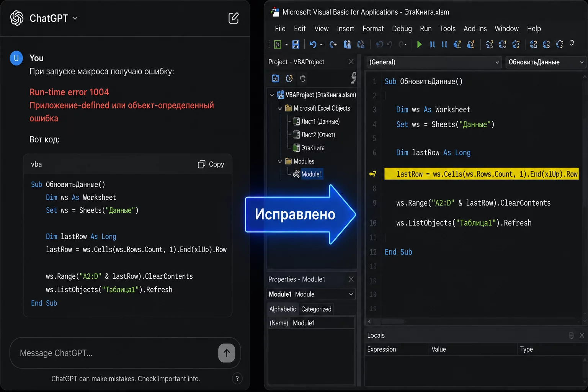This screenshot has width=588, height=392.
Task: Click the Modules folder icon in the tree
Action: point(289,161)
